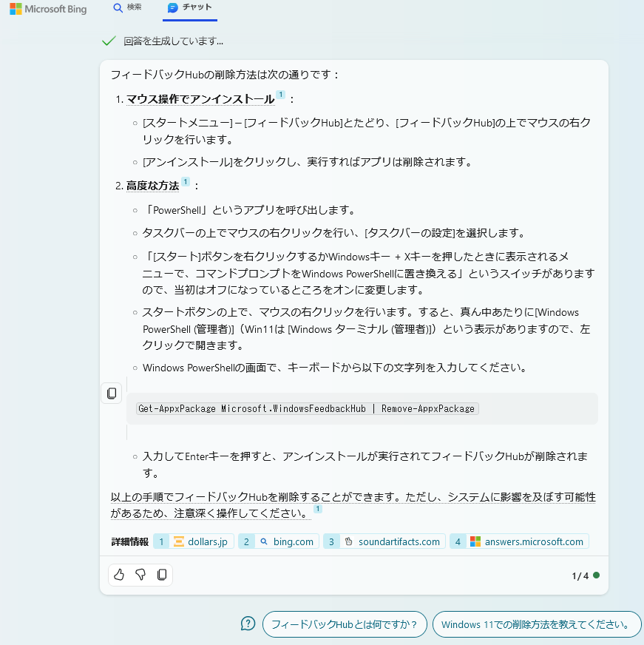Open source link soundartifacts.com

click(x=384, y=541)
